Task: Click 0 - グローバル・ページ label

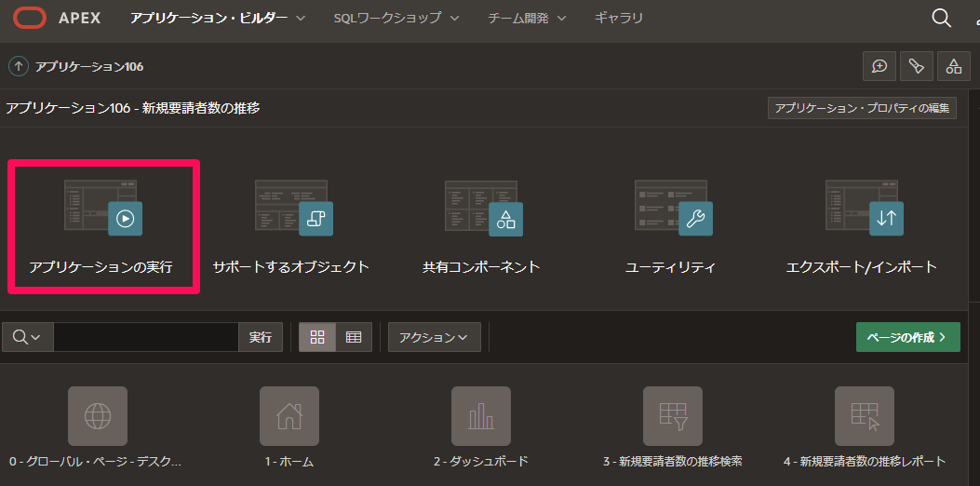Action: click(96, 462)
